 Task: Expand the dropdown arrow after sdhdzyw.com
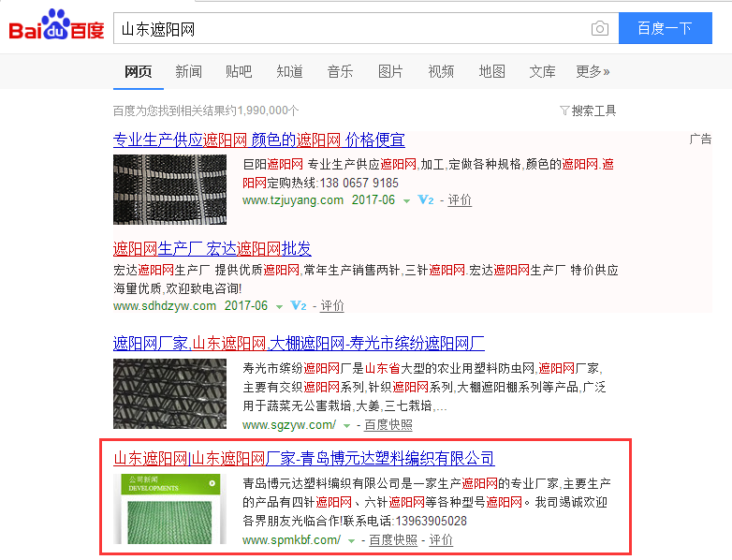coord(279,307)
